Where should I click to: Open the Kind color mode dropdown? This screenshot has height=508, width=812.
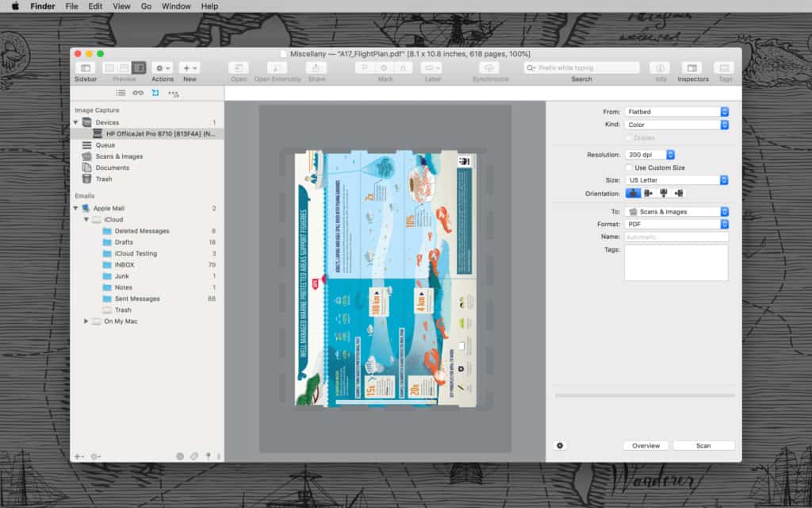[677, 125]
